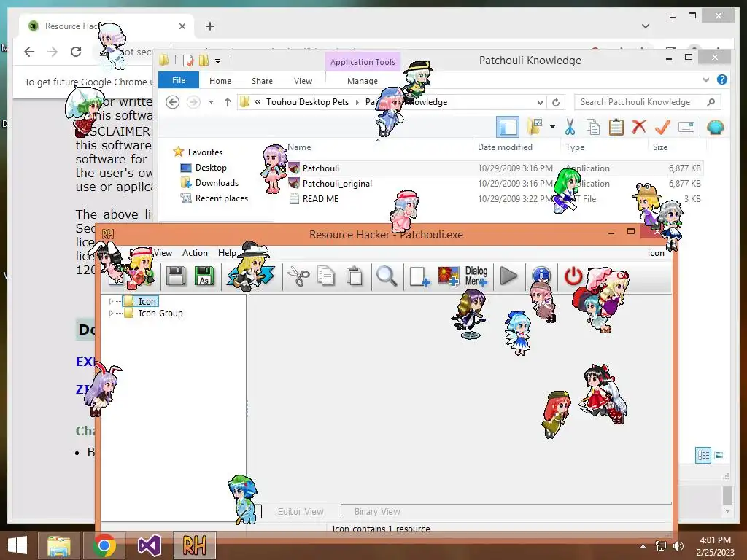
Task: Open the Manage ribbon tab
Action: point(363,81)
